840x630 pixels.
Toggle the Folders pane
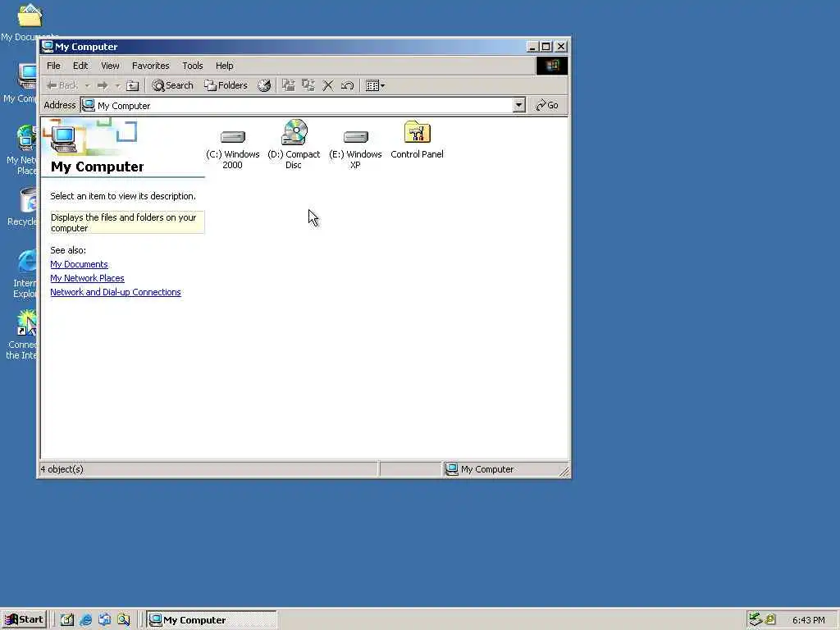(226, 85)
